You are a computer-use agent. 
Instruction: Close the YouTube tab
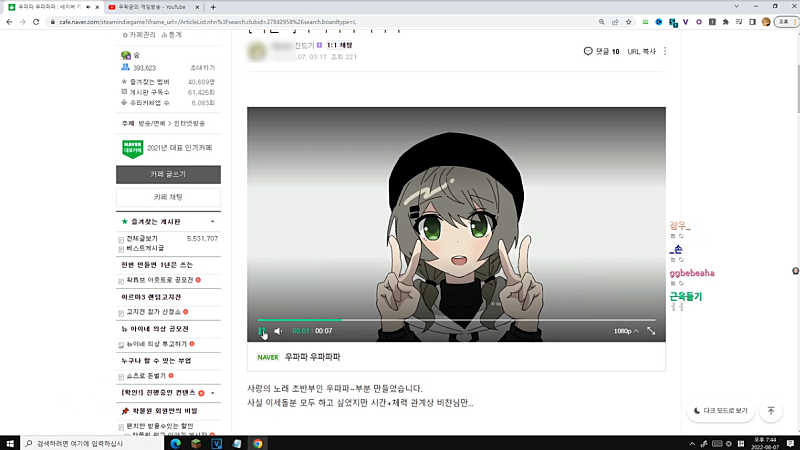[x=197, y=7]
